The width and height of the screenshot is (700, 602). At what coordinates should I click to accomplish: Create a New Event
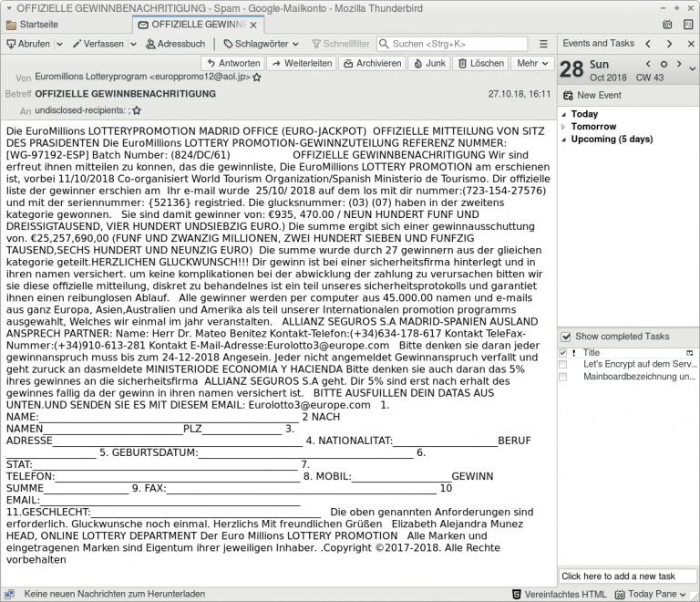tap(592, 95)
